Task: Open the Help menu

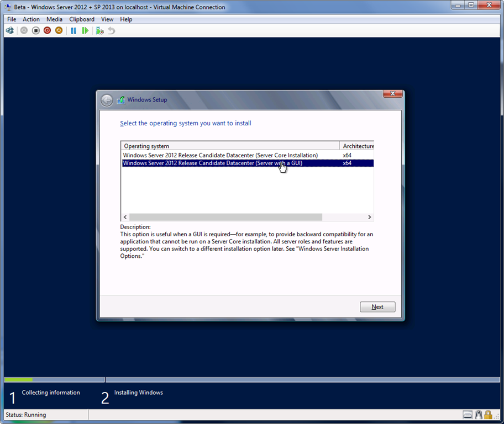Action: 126,19
